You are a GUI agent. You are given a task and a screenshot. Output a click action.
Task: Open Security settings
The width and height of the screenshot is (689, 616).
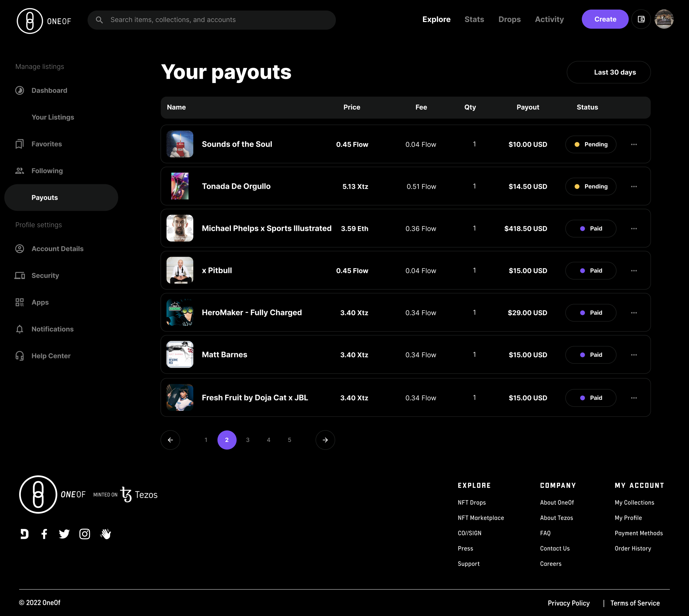click(x=37, y=275)
